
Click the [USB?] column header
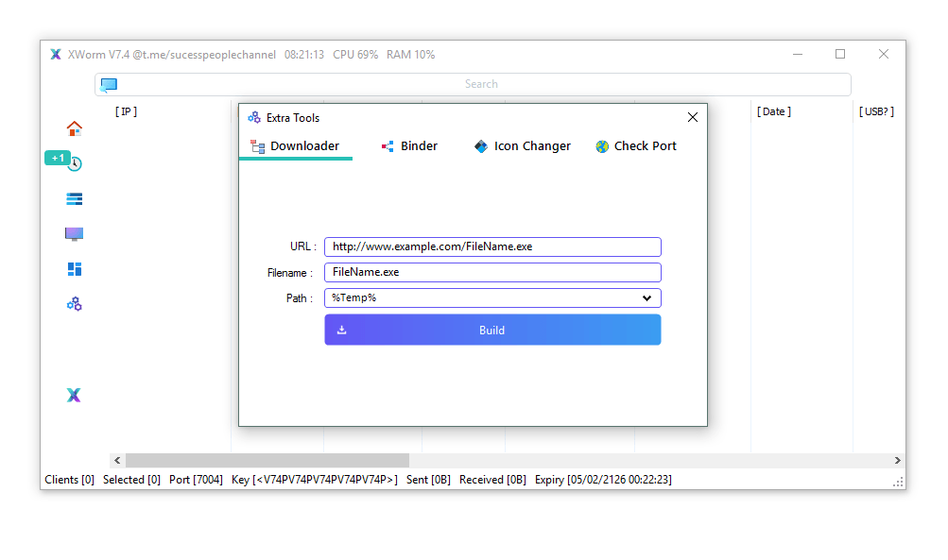pos(876,110)
